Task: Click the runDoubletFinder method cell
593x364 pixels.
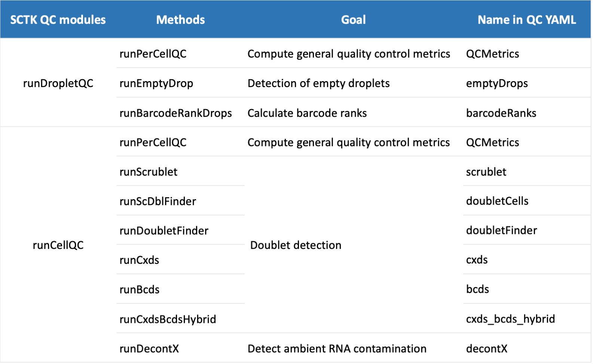Action: (x=163, y=231)
